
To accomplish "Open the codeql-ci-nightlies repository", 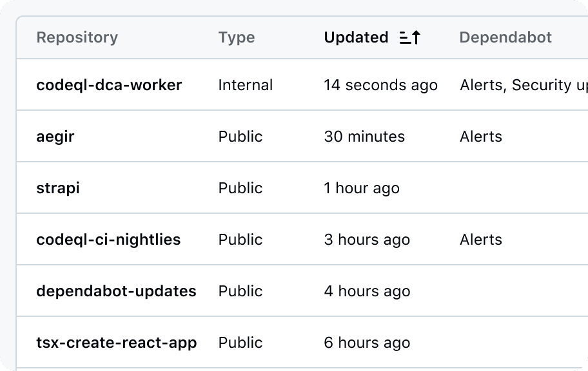I will pyautogui.click(x=108, y=240).
